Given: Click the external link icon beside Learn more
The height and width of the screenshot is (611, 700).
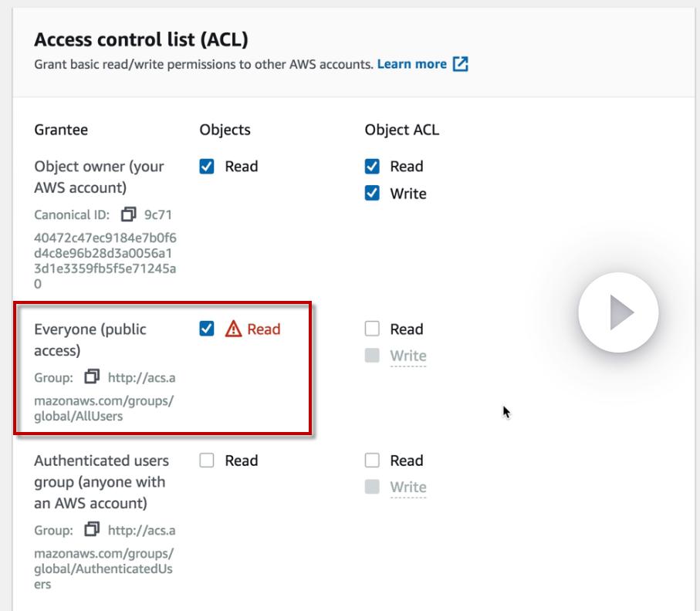Looking at the screenshot, I should point(461,64).
